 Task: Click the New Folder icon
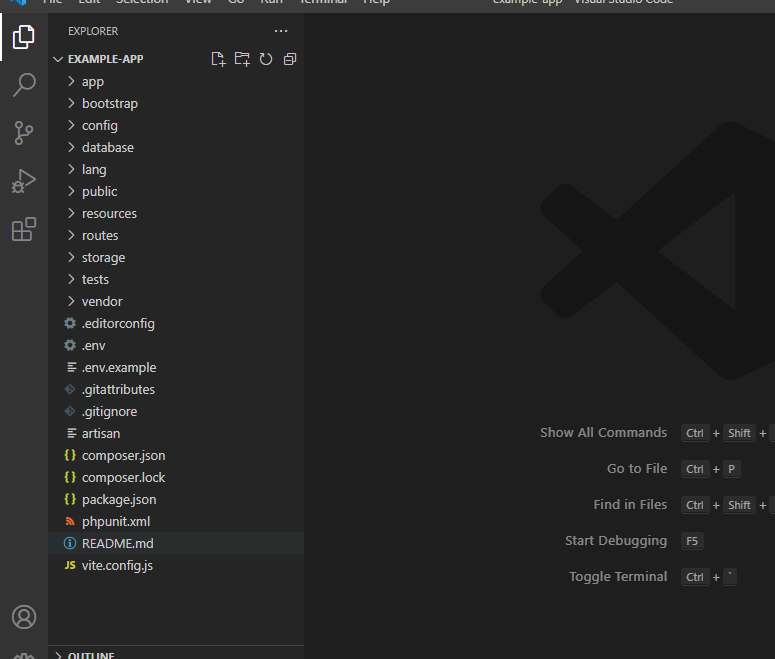(x=242, y=59)
